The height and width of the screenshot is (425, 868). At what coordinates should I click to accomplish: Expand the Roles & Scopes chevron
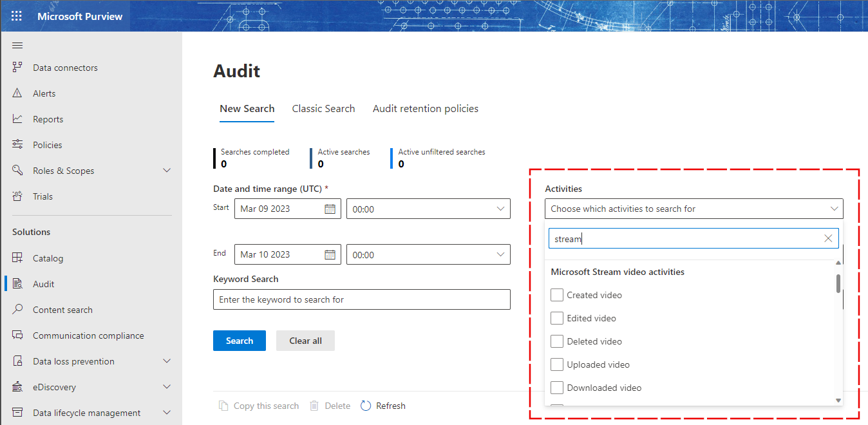pyautogui.click(x=167, y=170)
